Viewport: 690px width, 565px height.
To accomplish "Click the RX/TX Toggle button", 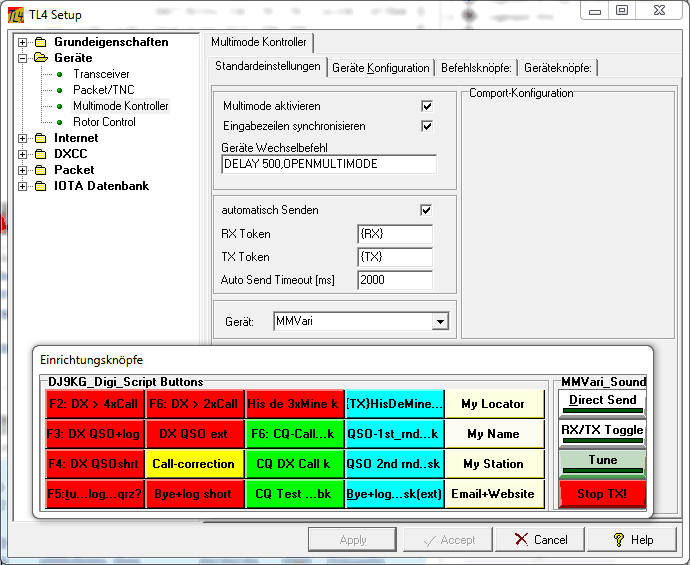I will [x=602, y=433].
